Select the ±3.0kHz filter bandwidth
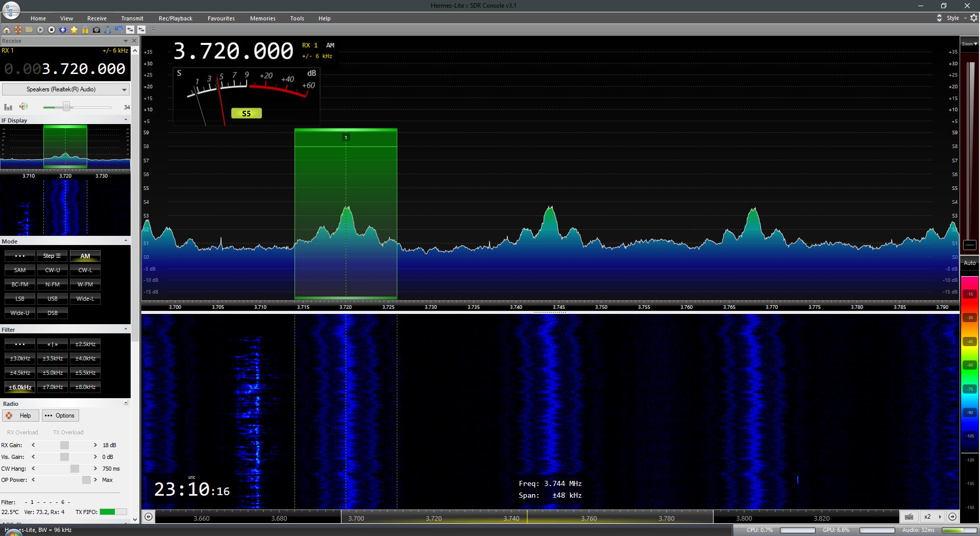The height and width of the screenshot is (536, 980). tap(20, 358)
